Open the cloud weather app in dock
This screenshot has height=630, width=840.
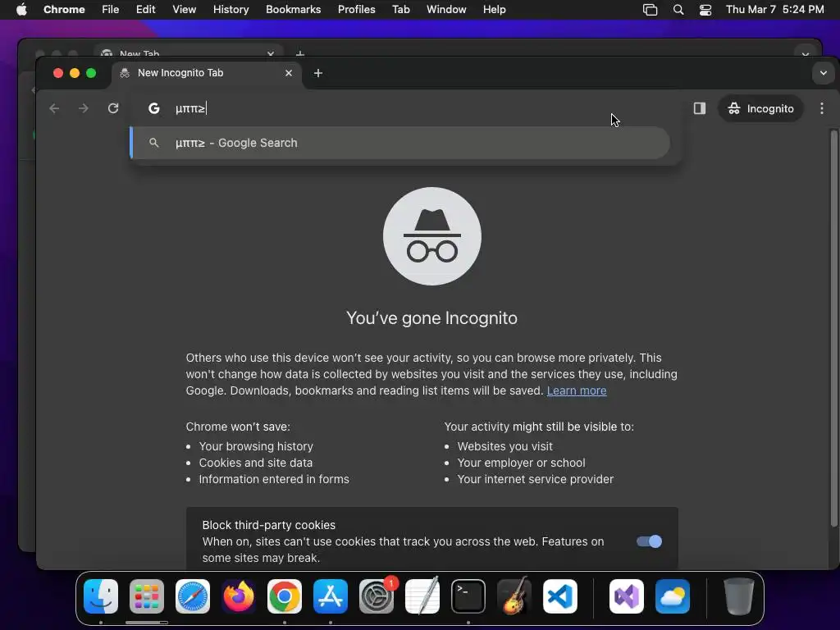pos(673,596)
